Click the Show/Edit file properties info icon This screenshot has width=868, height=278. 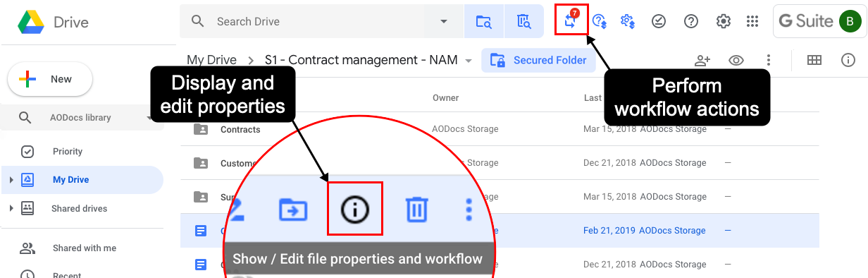click(355, 209)
